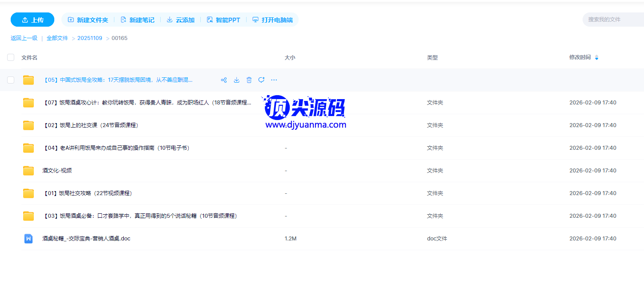This screenshot has height=288, width=644.
Task: Launch 智能PPT from the toolbar
Action: pos(223,20)
